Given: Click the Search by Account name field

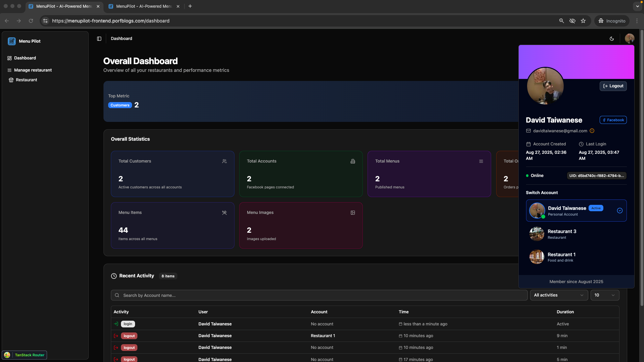Looking at the screenshot, I should click(319, 295).
